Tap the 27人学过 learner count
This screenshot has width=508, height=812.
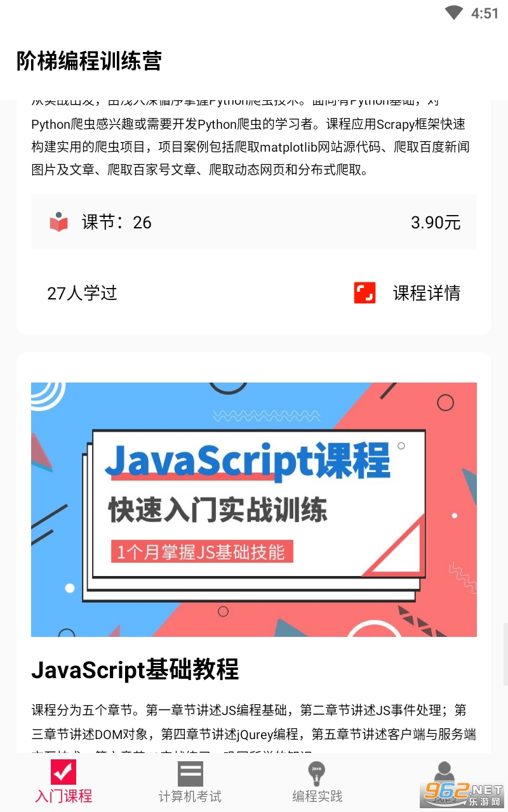82,293
